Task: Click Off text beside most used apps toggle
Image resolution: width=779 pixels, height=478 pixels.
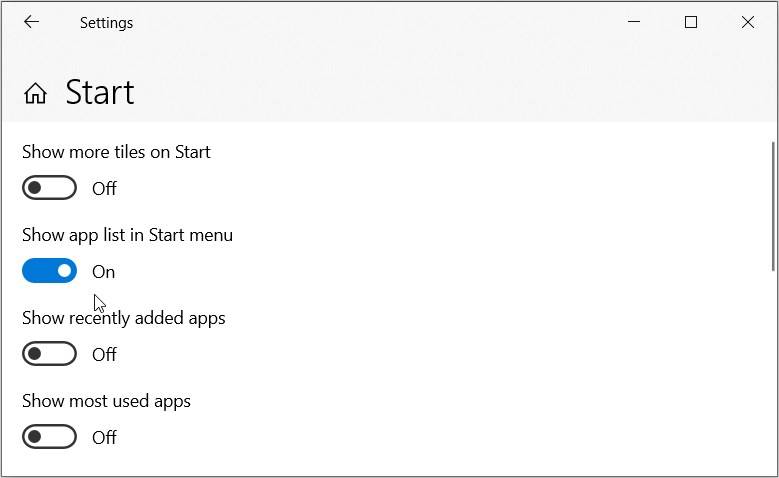Action: (x=104, y=438)
